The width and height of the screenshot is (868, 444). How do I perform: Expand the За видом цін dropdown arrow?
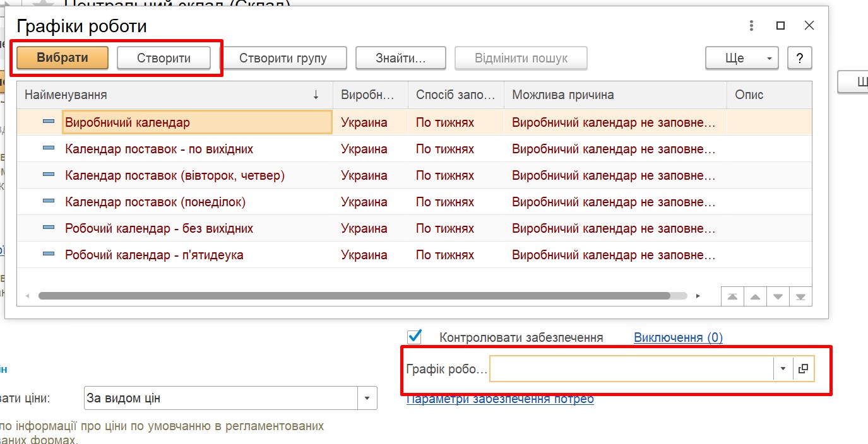tap(367, 398)
